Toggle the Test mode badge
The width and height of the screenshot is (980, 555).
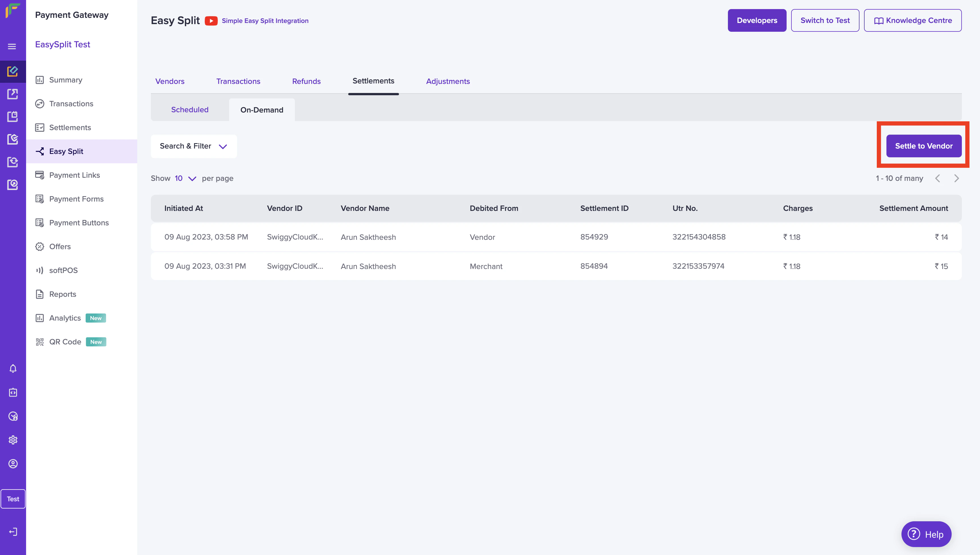pos(13,499)
